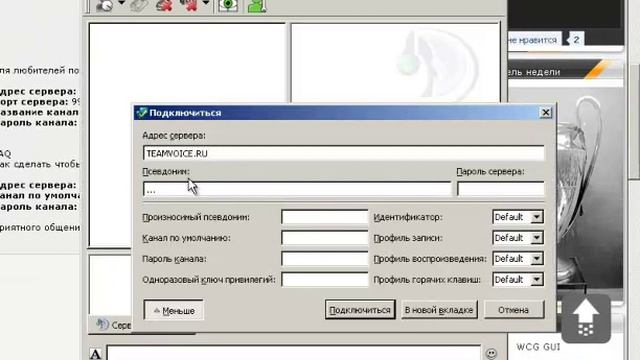Click the chat message input box
Viewport: 640px width, 360px height.
[x=293, y=353]
